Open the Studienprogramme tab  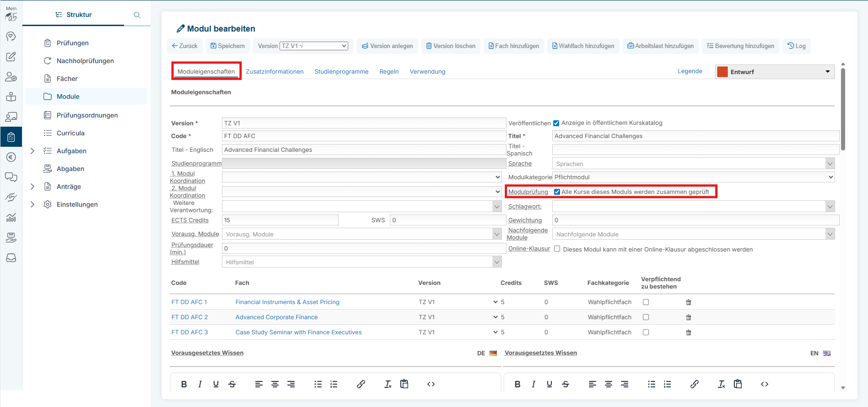pos(341,72)
